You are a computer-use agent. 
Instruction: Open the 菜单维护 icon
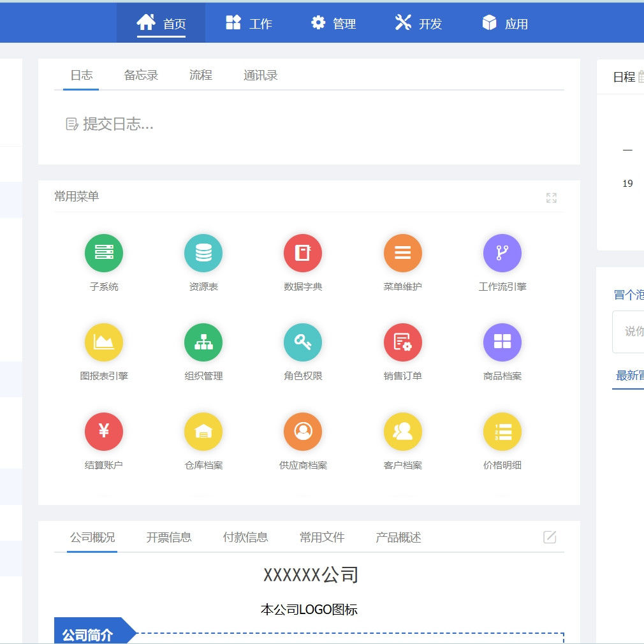402,253
